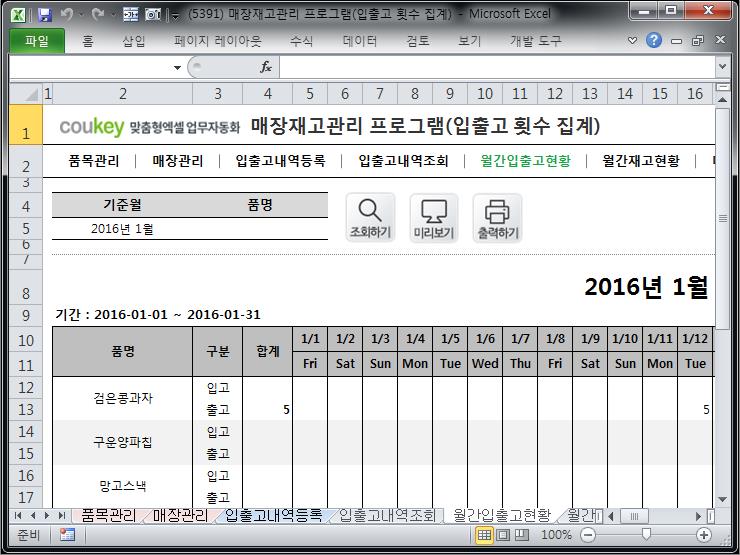Click horizontal scrollbar left arrow
This screenshot has width=740, height=555.
(611, 516)
